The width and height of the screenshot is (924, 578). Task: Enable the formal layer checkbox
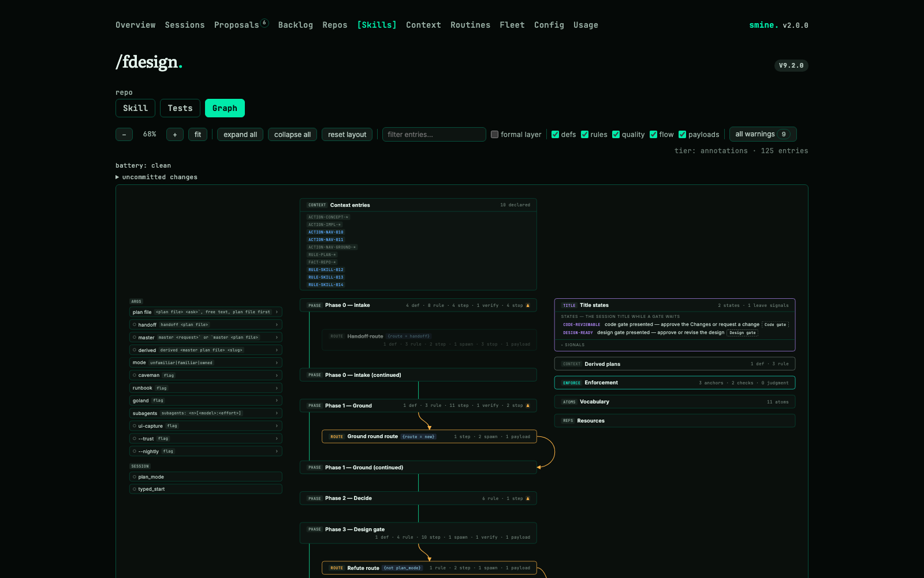(495, 135)
